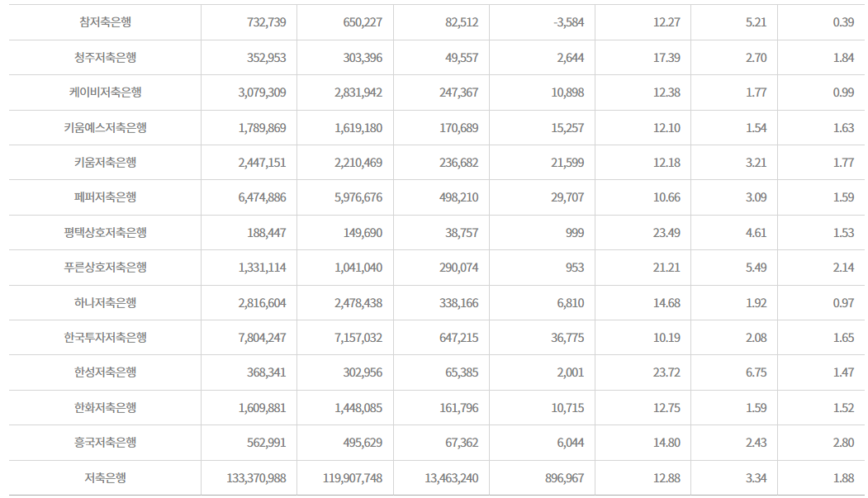Click the 23.72 ratio cell
This screenshot has height=498, width=868.
coord(666,372)
